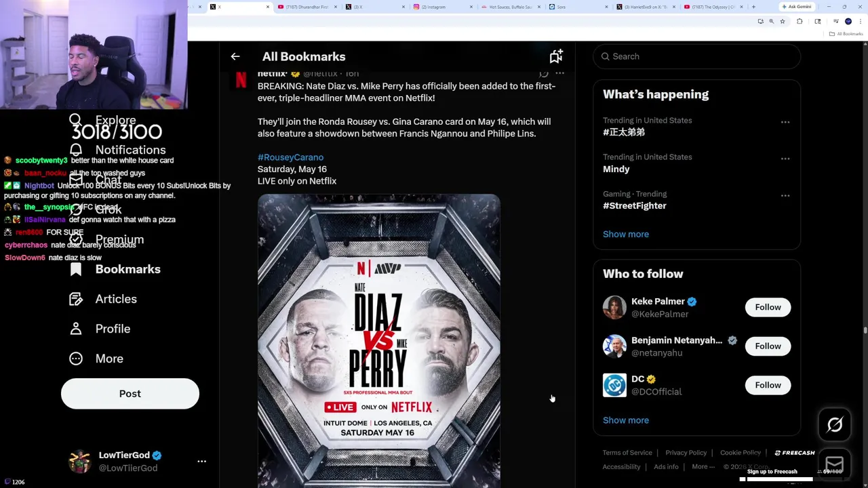The width and height of the screenshot is (868, 488).
Task: Open the Diaz vs Perry poster image
Action: 379,341
